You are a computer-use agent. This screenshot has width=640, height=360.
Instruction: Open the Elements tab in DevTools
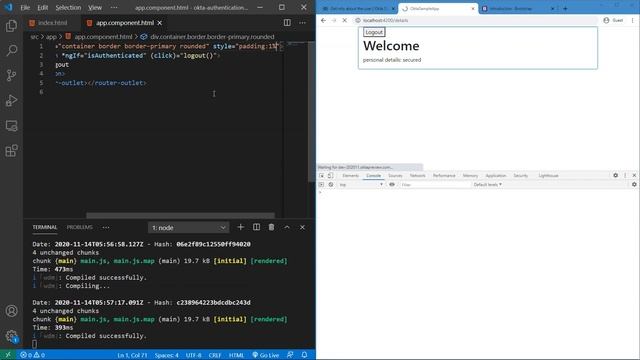351,176
